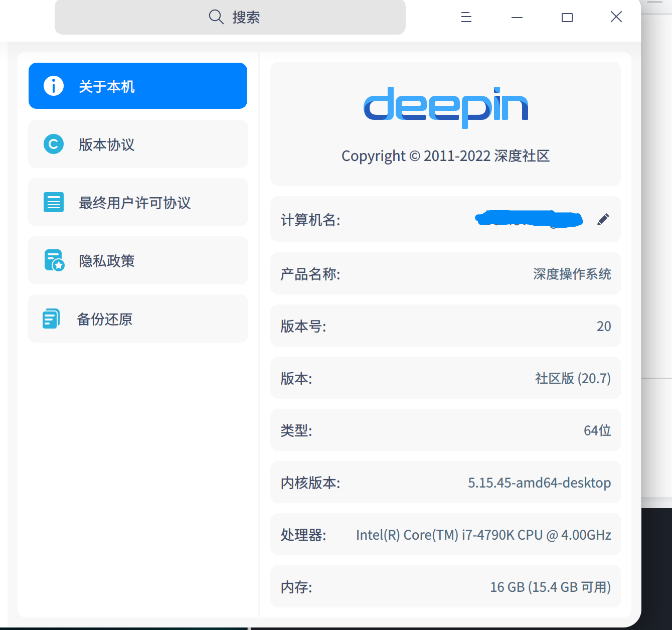This screenshot has height=630, width=672.
Task: Click the copyright icon beside 版本协议
Action: (x=54, y=144)
